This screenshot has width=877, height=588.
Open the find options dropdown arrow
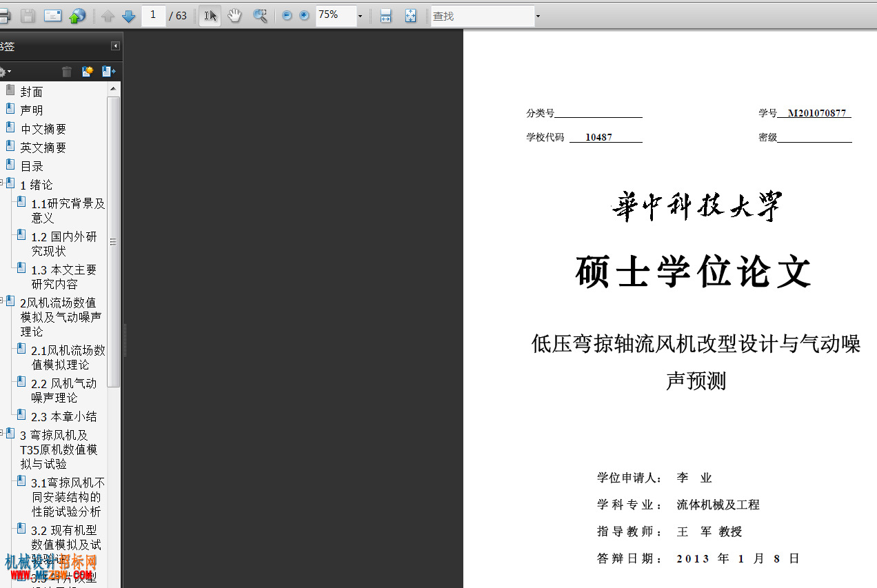[x=538, y=16]
